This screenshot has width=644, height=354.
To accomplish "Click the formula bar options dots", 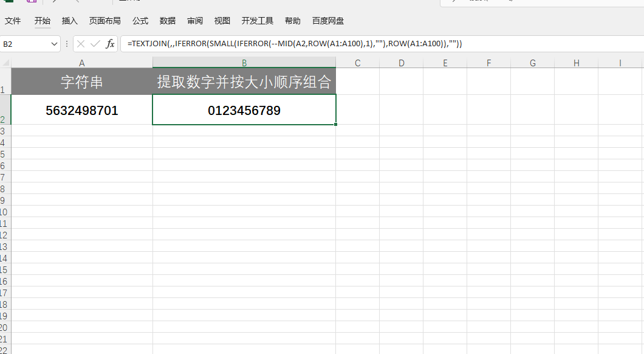I will pos(67,44).
